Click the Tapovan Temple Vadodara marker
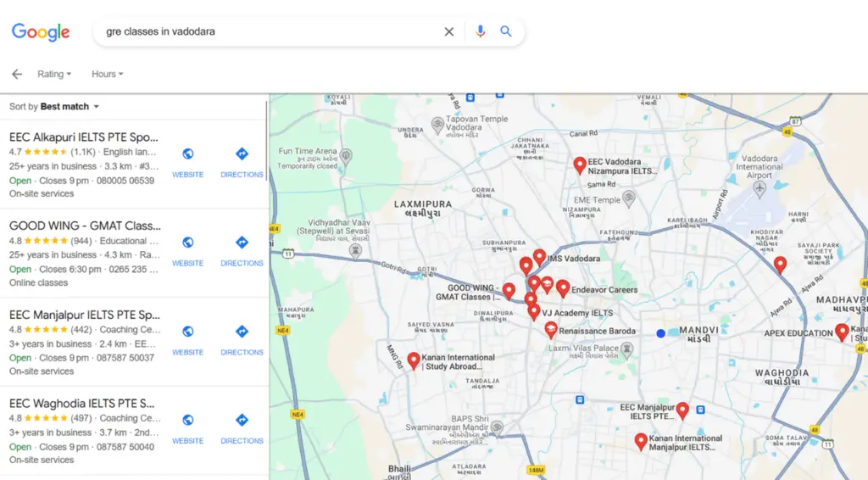Viewport: 868px width, 480px height. (x=438, y=124)
